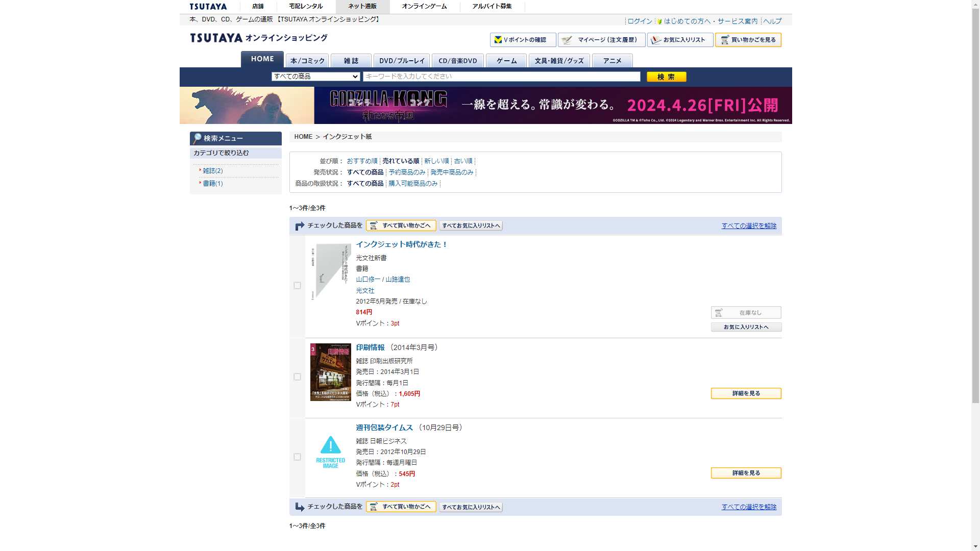Check the 印刷情報 magazine checkbox
Screen dimensions: 980x551
[297, 377]
